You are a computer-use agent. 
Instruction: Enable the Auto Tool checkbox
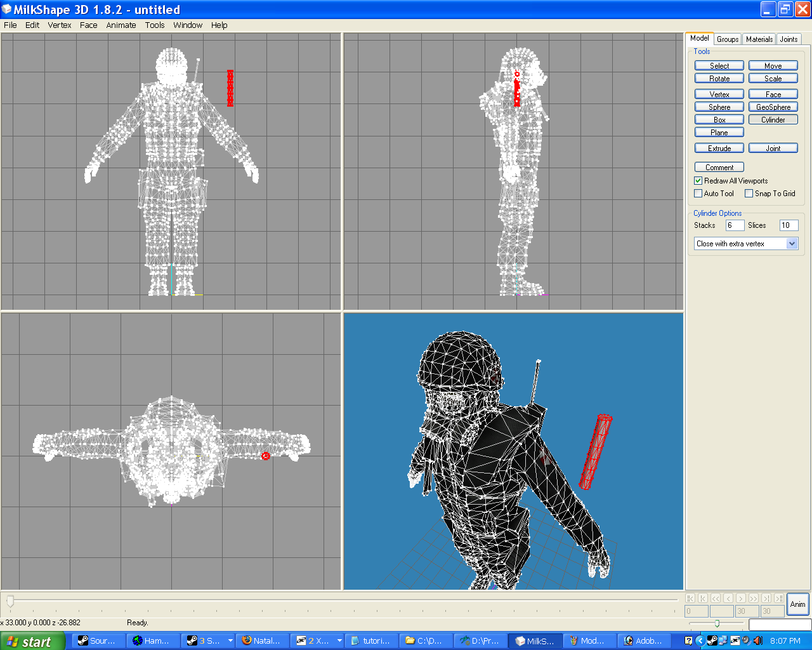[x=698, y=194]
